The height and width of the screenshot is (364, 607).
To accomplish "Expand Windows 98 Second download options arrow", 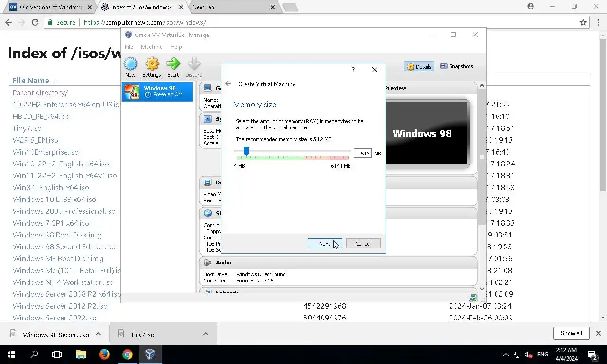I will (x=98, y=334).
